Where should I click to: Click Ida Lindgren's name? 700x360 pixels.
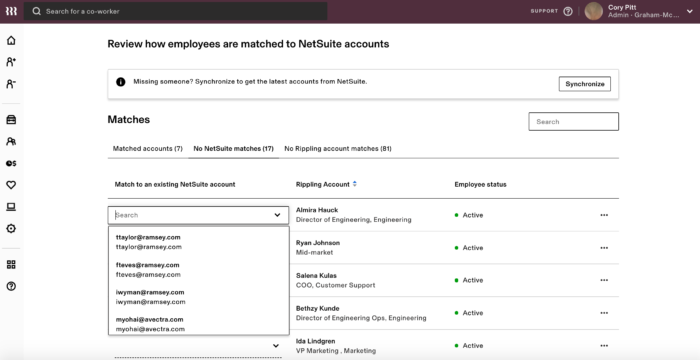pyautogui.click(x=316, y=341)
